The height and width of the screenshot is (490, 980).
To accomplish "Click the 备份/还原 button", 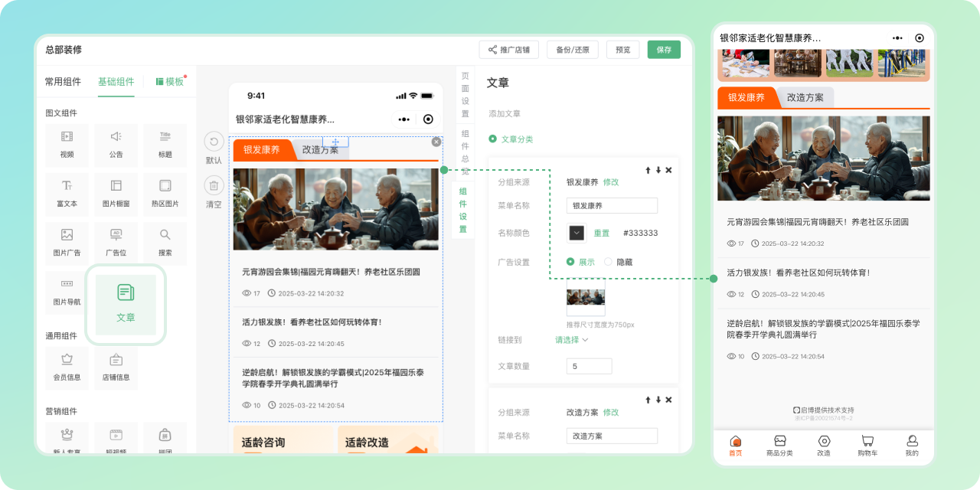I will coord(573,50).
